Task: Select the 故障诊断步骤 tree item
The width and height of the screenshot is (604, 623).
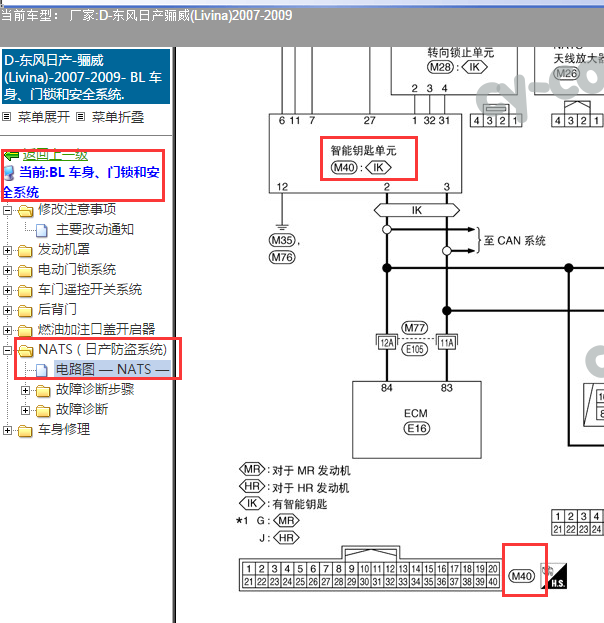Action: tap(95, 389)
